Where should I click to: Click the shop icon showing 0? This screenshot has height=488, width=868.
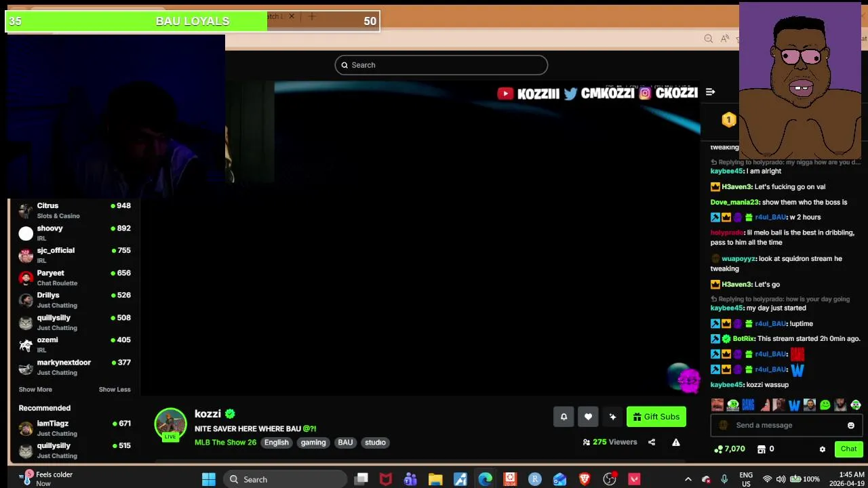pos(762,449)
